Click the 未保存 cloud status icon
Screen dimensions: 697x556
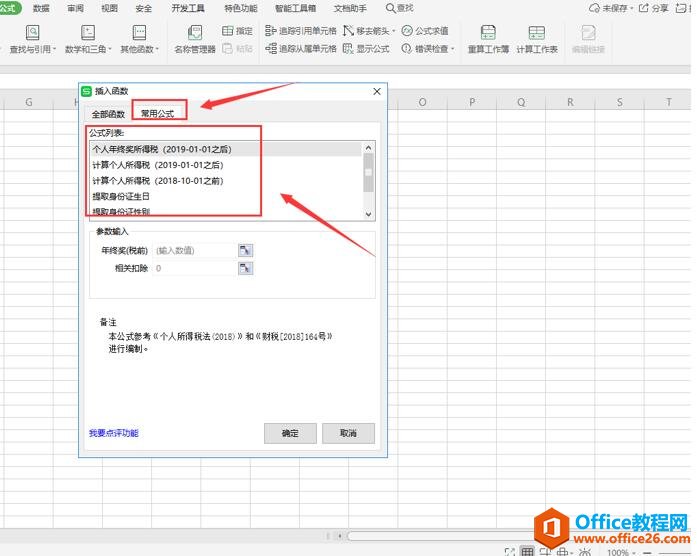click(594, 8)
